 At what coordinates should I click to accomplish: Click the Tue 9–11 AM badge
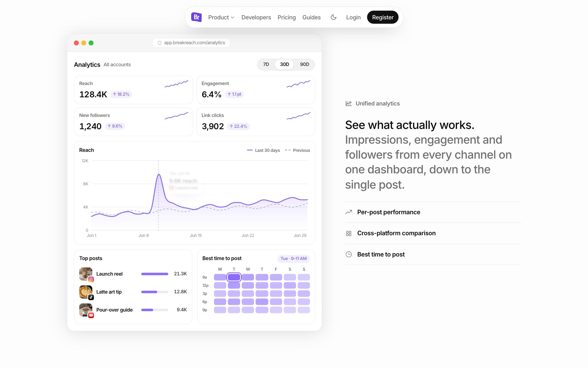pos(293,258)
